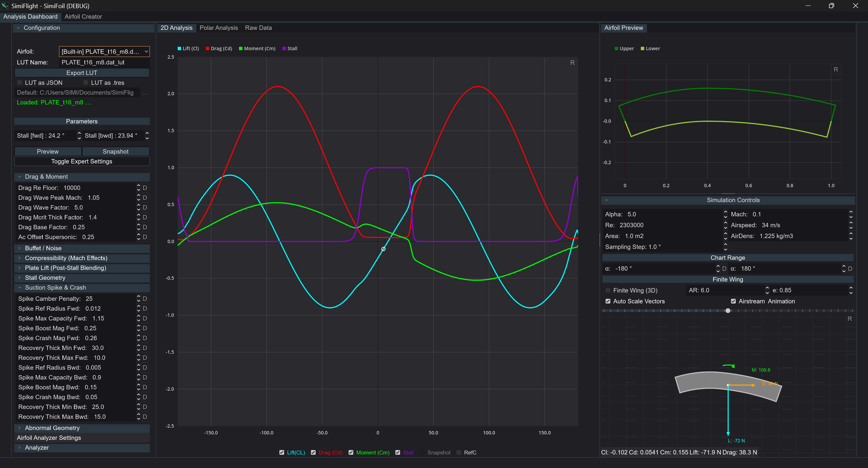Click D default icon for Spike Camber Penalty

coord(145,299)
